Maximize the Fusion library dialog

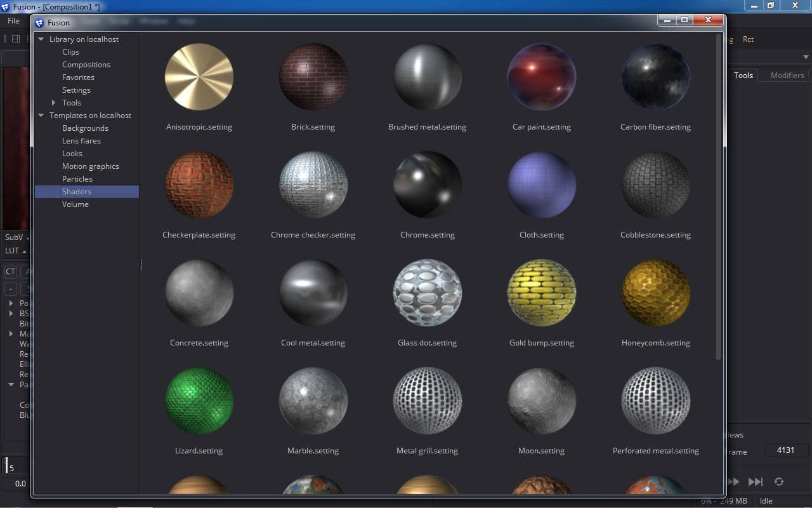684,20
